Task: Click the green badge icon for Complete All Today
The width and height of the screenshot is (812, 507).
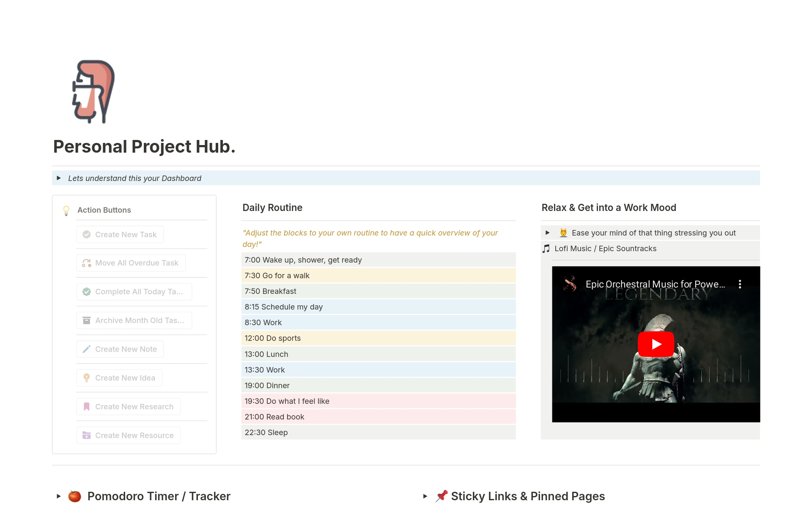Action: pyautogui.click(x=87, y=292)
